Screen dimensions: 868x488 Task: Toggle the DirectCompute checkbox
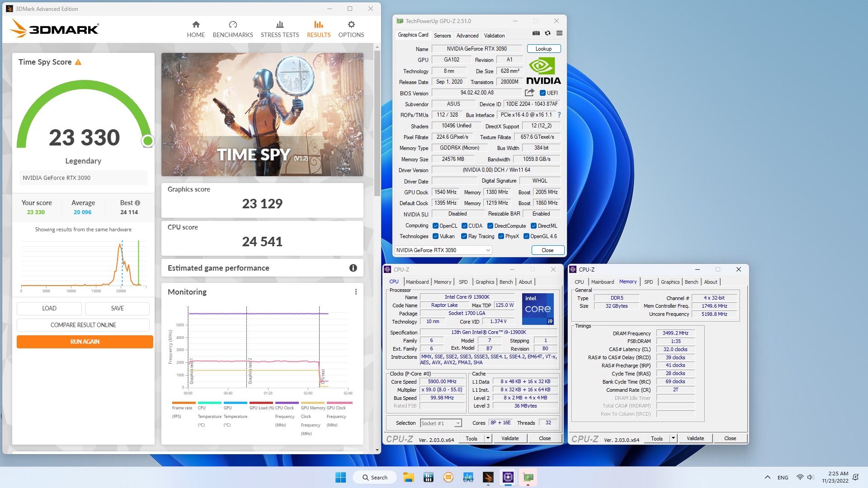[490, 226]
